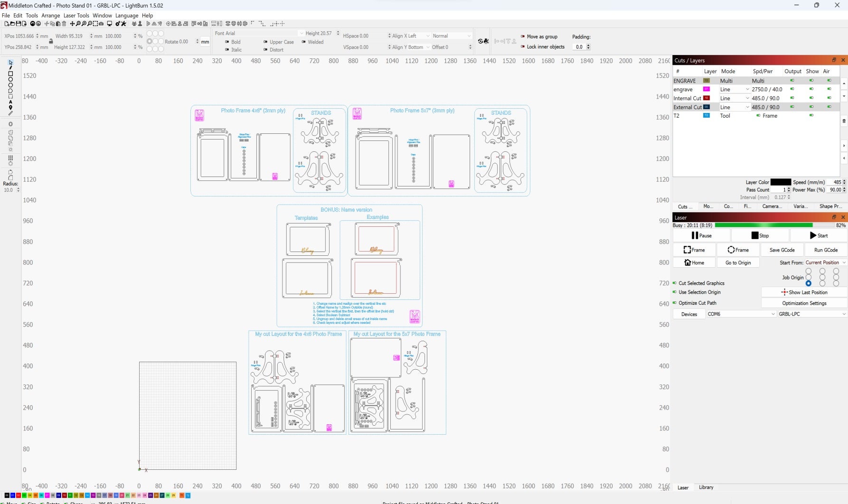Open Mode dropdown for engrave layer
This screenshot has height=504, width=848.
click(x=734, y=89)
